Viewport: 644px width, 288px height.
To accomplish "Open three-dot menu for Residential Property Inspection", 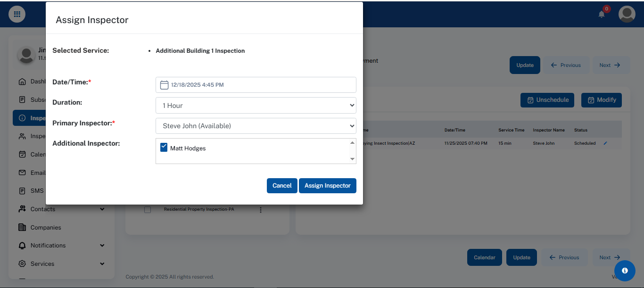I will tap(261, 210).
